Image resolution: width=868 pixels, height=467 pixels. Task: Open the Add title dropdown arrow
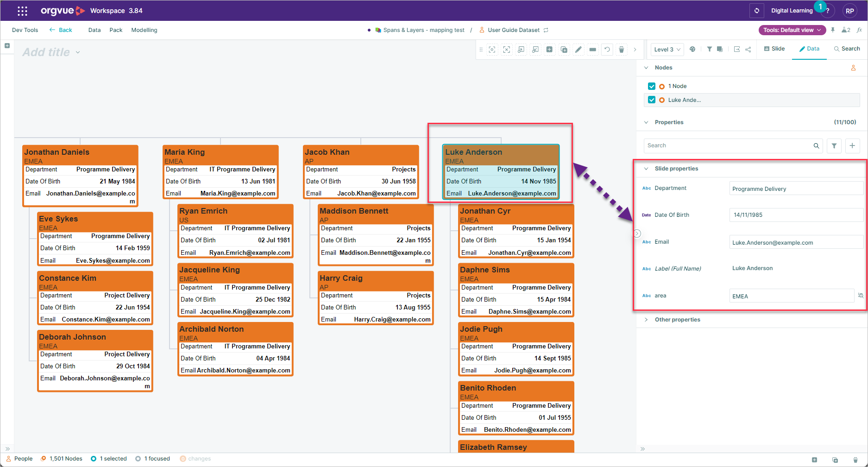coord(78,52)
